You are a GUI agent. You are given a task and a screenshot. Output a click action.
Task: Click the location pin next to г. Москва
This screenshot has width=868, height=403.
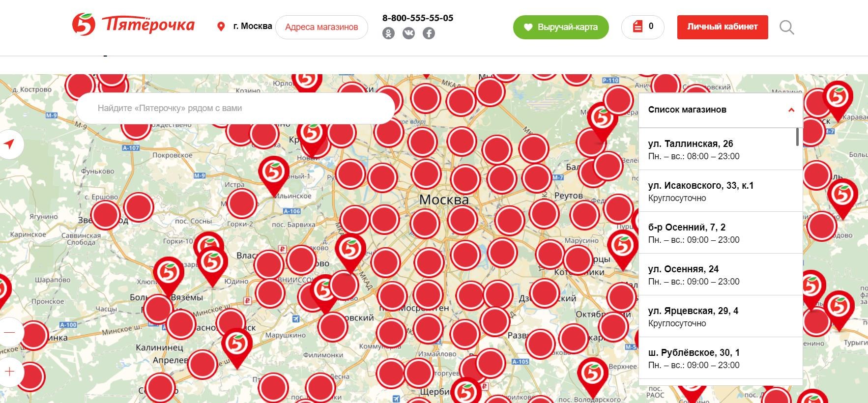pos(221,27)
